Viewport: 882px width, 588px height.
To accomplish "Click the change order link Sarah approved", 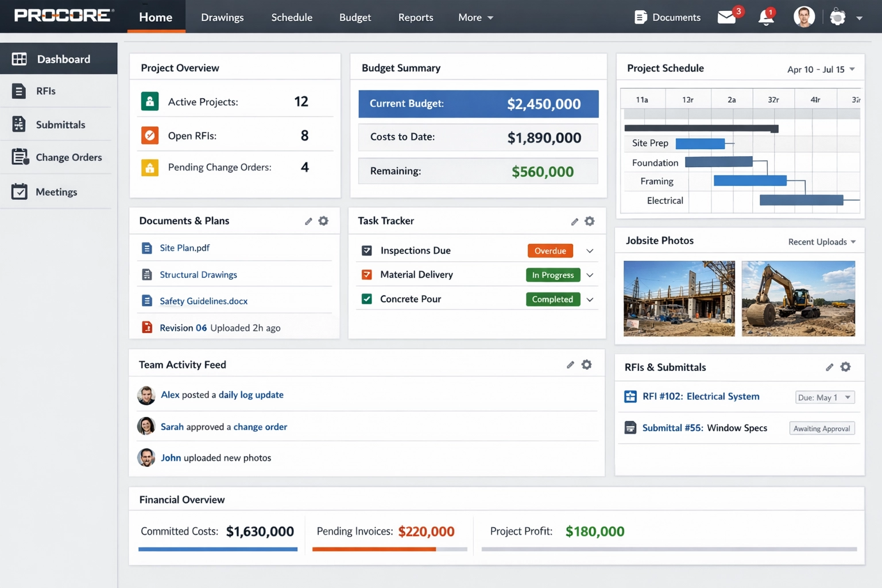I will click(x=260, y=427).
